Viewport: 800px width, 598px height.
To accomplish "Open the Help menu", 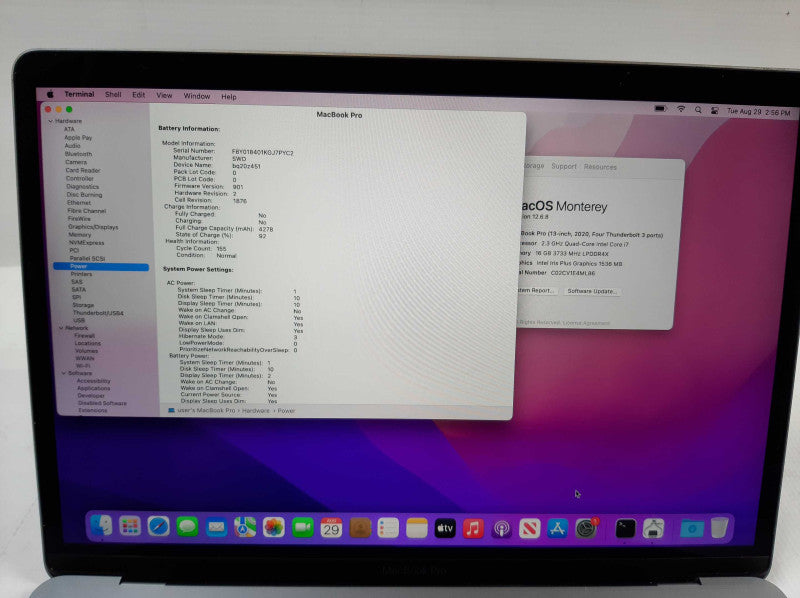I will pos(229,96).
